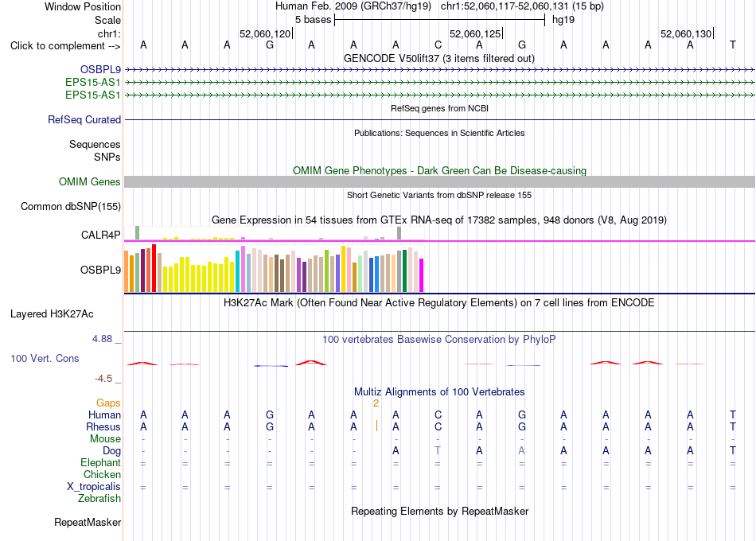Click the C base in Rhesus alignment row
The image size is (756, 541).
[x=438, y=426]
